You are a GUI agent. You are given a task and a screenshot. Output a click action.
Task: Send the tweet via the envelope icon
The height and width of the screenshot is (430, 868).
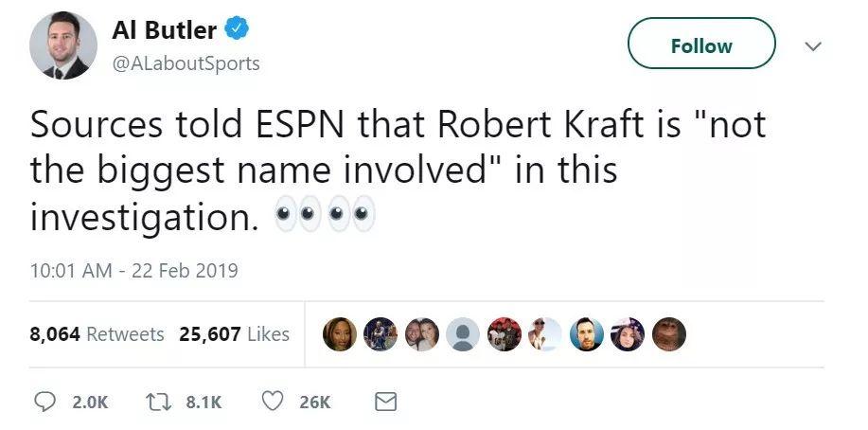(385, 402)
